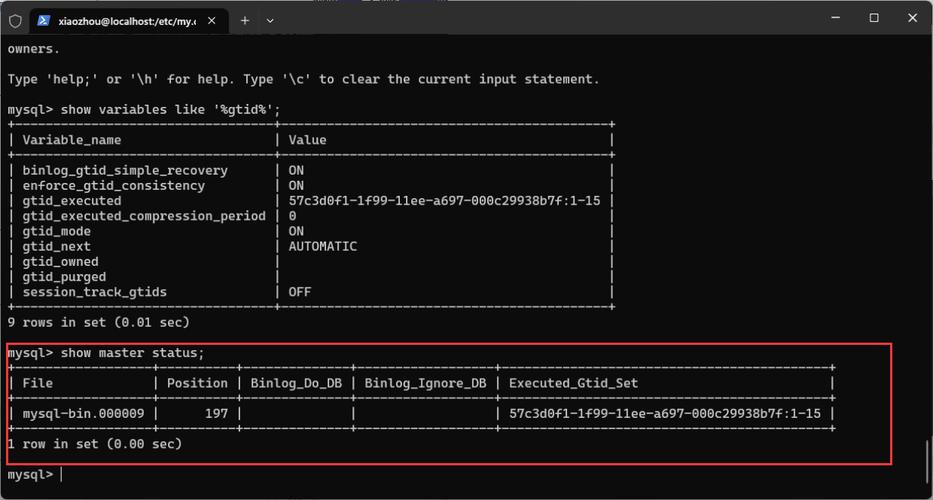Viewport: 933px width, 500px height.
Task: Click the 'mysql-bin.000009' file value
Action: (x=83, y=414)
